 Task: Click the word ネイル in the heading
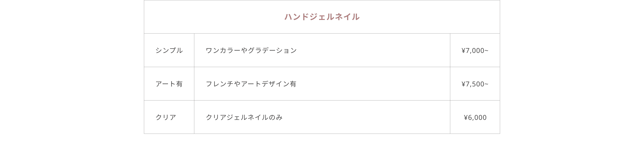tap(347, 17)
